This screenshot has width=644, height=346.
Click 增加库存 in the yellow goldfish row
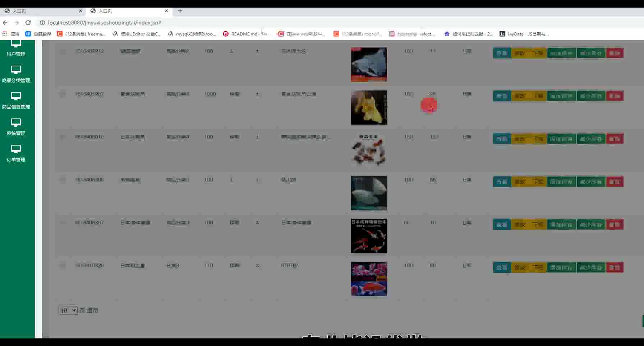coord(561,96)
